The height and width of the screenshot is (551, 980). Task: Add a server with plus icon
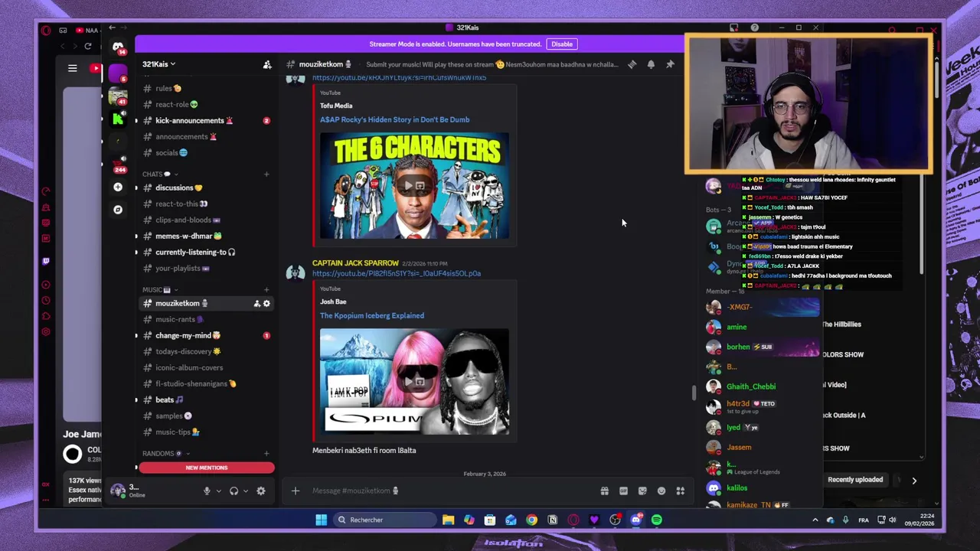pos(118,187)
